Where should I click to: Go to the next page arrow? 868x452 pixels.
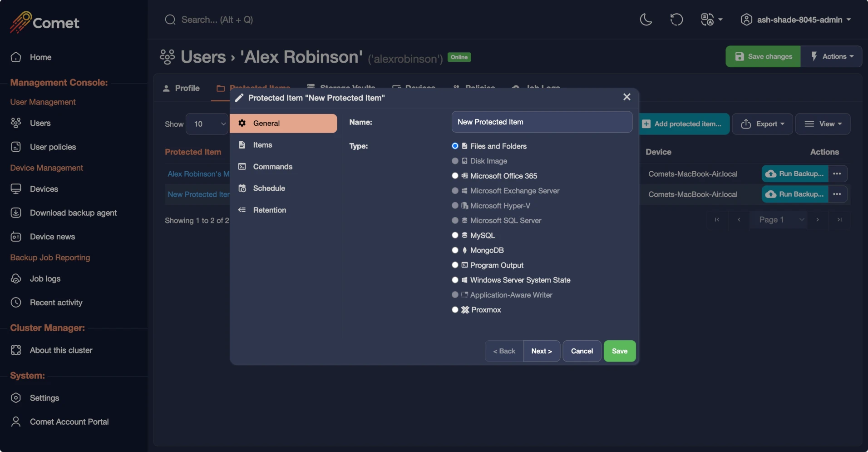(x=818, y=220)
